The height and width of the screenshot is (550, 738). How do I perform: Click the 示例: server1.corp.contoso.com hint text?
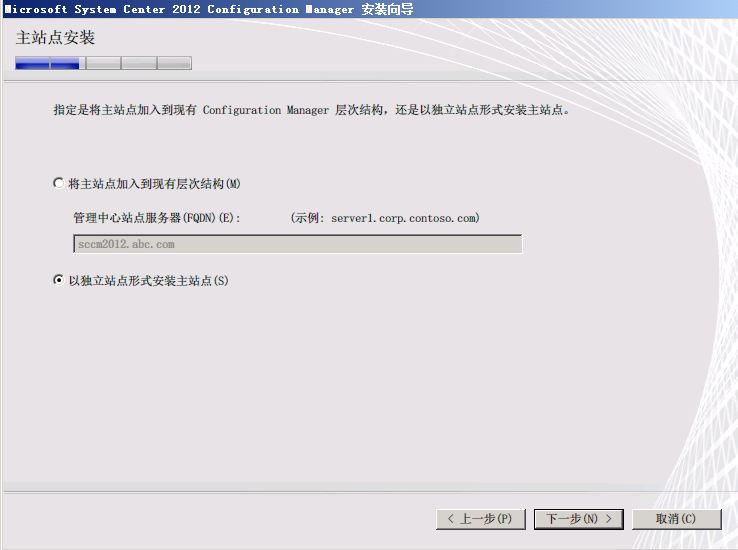click(385, 218)
